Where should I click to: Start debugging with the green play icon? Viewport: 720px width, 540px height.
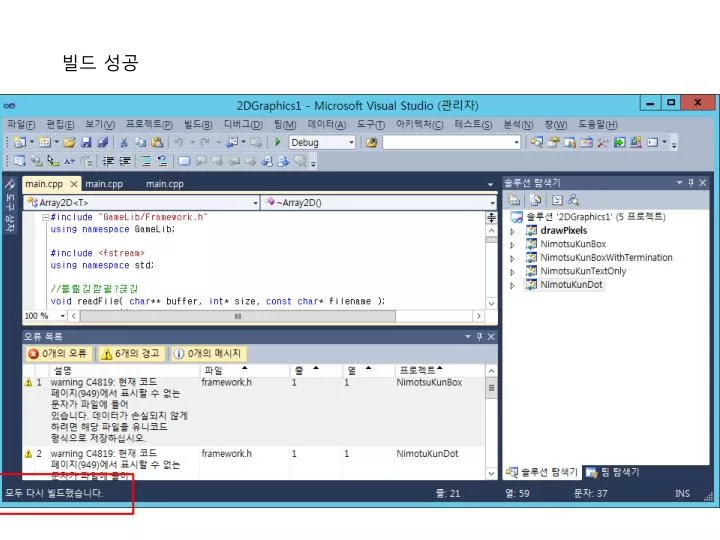(x=277, y=142)
